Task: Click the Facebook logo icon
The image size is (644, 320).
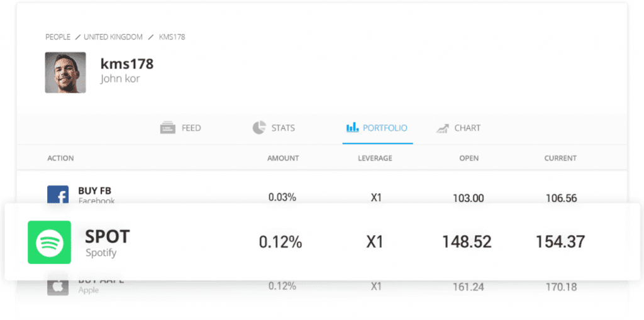Action: tap(58, 194)
